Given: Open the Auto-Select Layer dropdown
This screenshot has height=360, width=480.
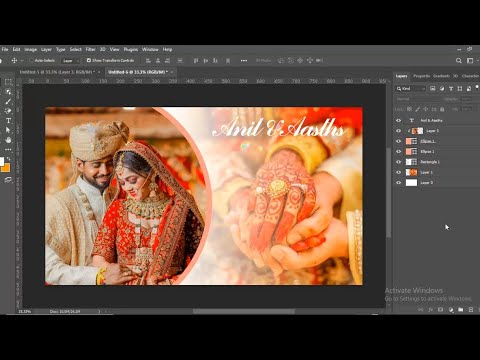Looking at the screenshot, I should (x=71, y=61).
